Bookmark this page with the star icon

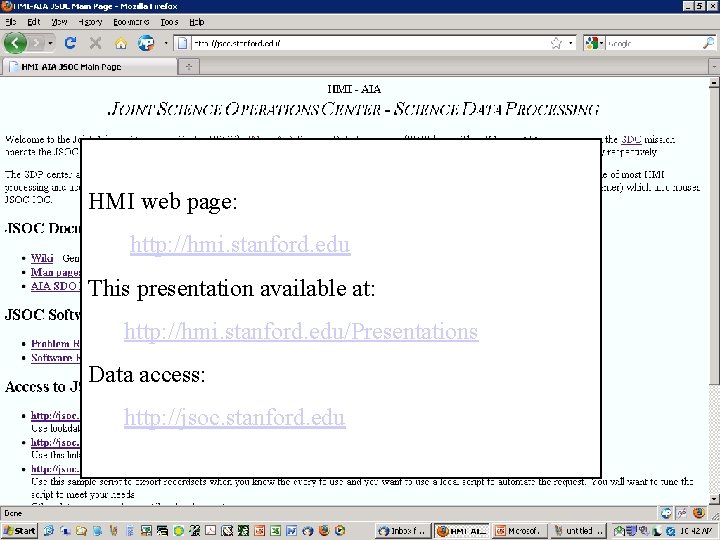[x=556, y=43]
